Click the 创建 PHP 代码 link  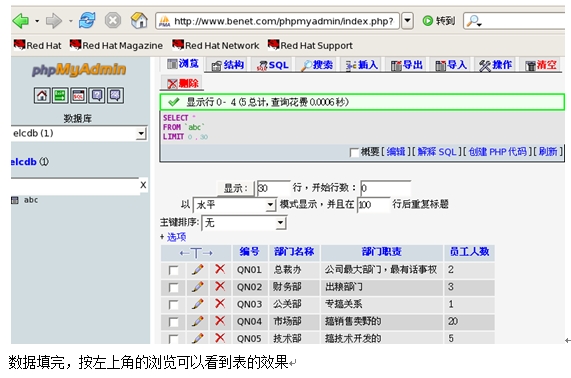(497, 151)
